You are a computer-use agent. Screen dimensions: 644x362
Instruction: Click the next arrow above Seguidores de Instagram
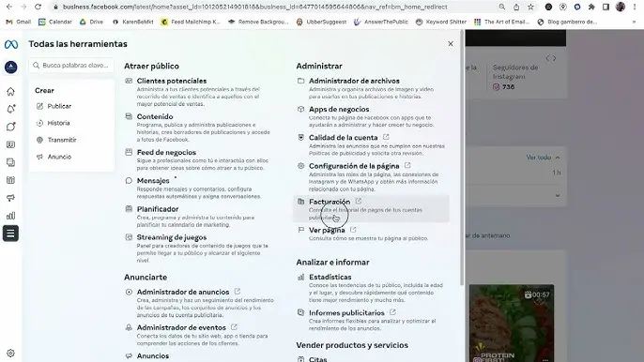pyautogui.click(x=555, y=58)
